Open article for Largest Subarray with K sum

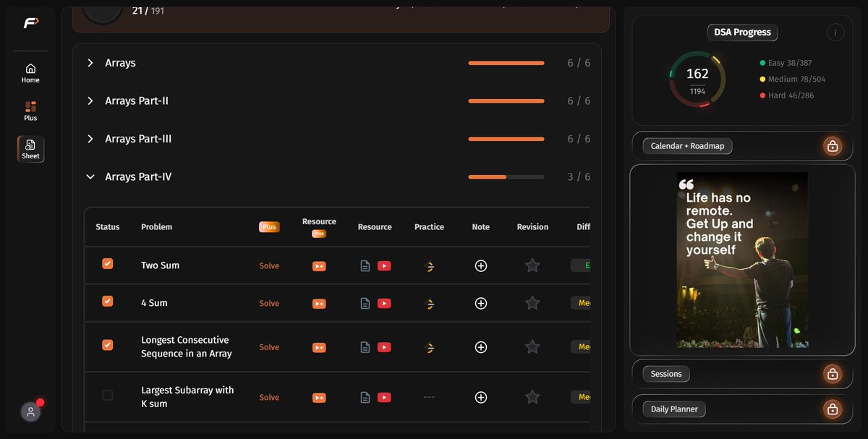coord(365,397)
